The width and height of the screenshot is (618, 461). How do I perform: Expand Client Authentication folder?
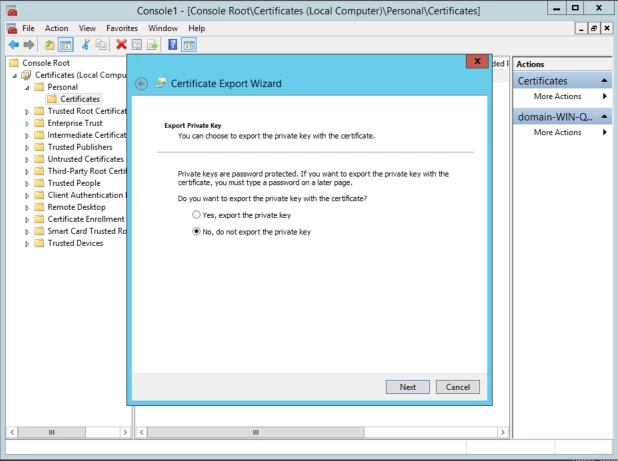click(x=27, y=196)
